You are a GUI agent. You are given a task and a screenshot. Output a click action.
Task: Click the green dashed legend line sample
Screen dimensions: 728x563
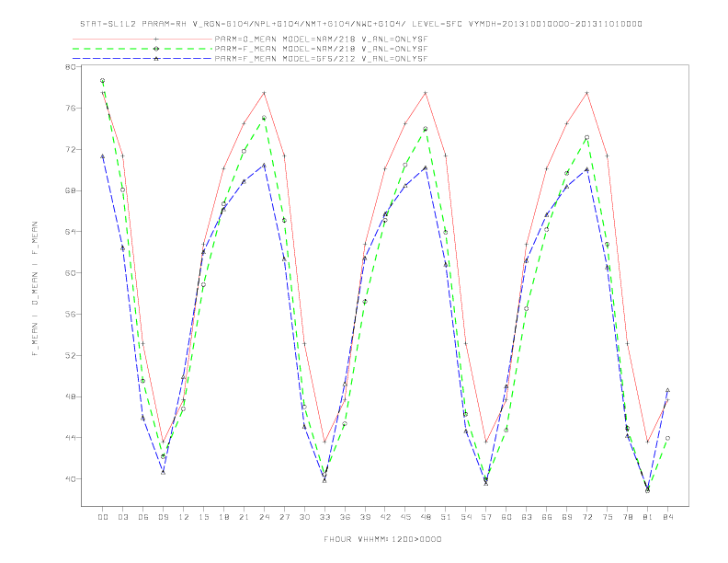click(142, 49)
